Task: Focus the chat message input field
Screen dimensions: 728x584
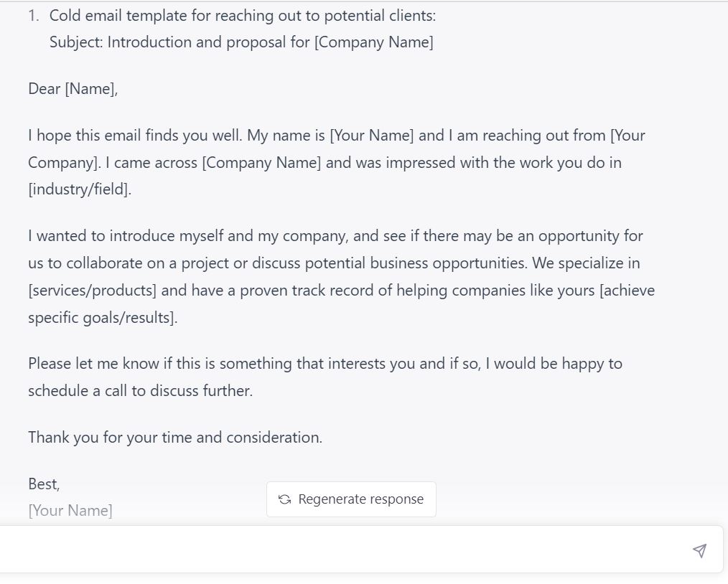Action: pyautogui.click(x=345, y=550)
